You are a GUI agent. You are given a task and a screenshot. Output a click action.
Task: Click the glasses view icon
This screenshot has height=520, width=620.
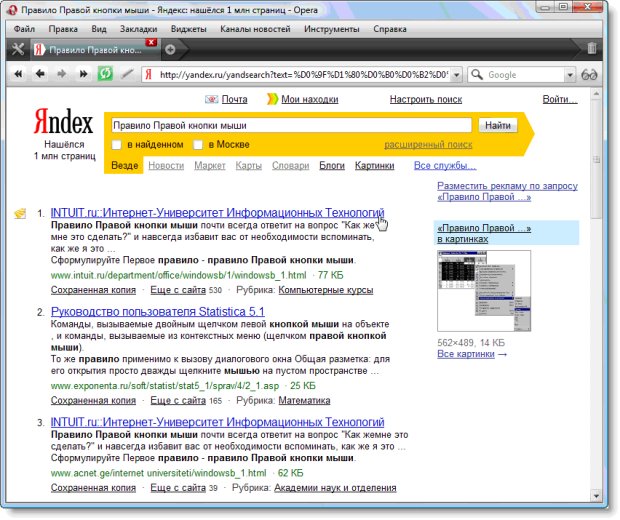[x=589, y=75]
